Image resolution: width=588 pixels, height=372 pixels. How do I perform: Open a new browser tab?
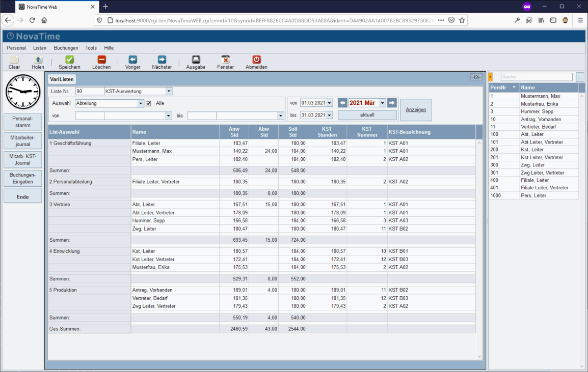[x=105, y=7]
